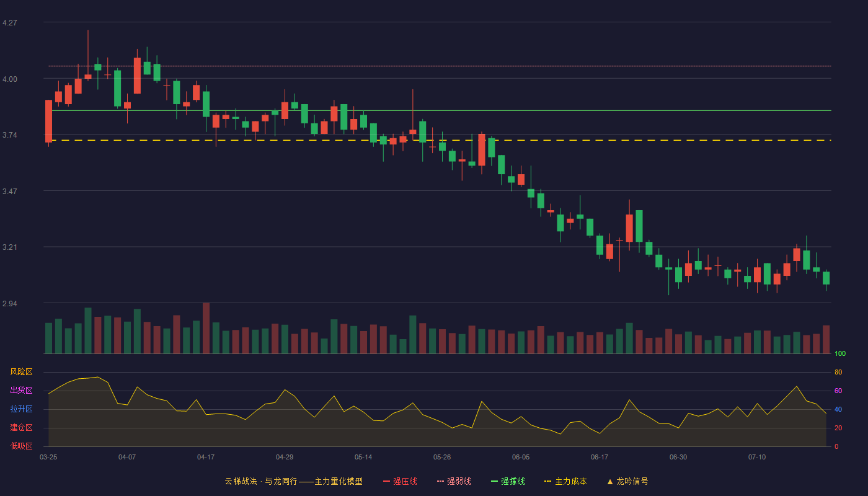Click the first red candlestick at 03-25
This screenshot has height=496, width=868.
[x=48, y=122]
